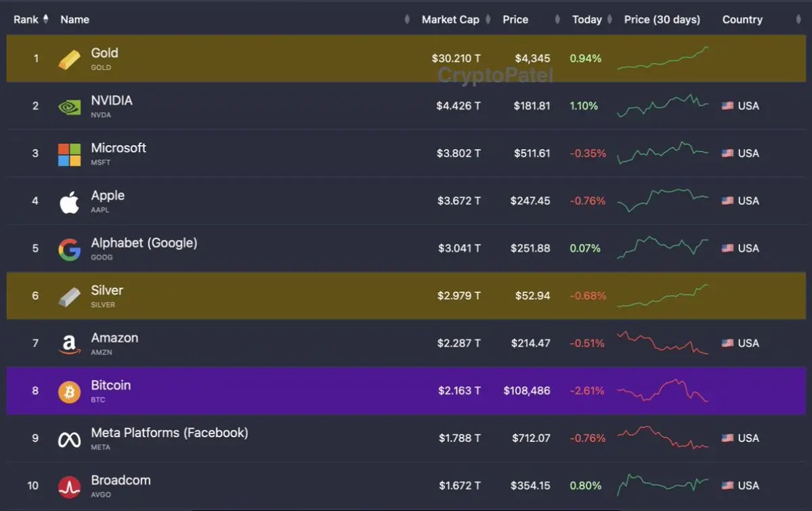Image resolution: width=812 pixels, height=511 pixels.
Task: Open Gold's 30-day price chart
Action: pos(662,58)
